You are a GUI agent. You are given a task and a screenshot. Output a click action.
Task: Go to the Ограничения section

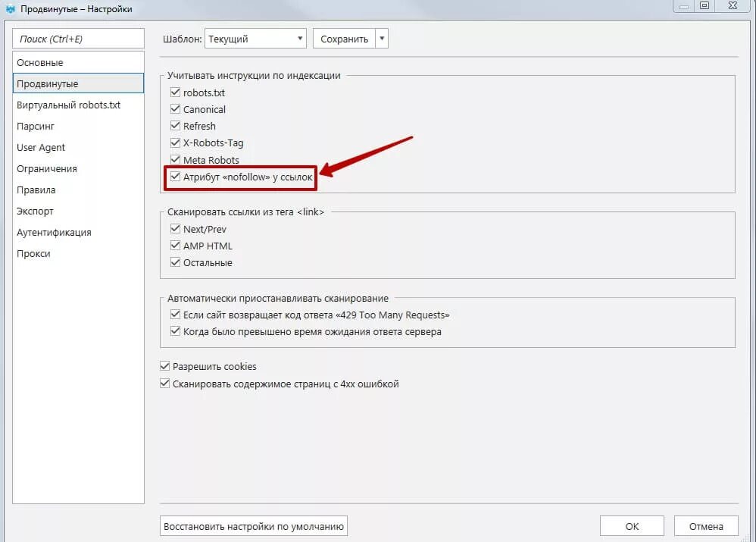[x=78, y=168]
